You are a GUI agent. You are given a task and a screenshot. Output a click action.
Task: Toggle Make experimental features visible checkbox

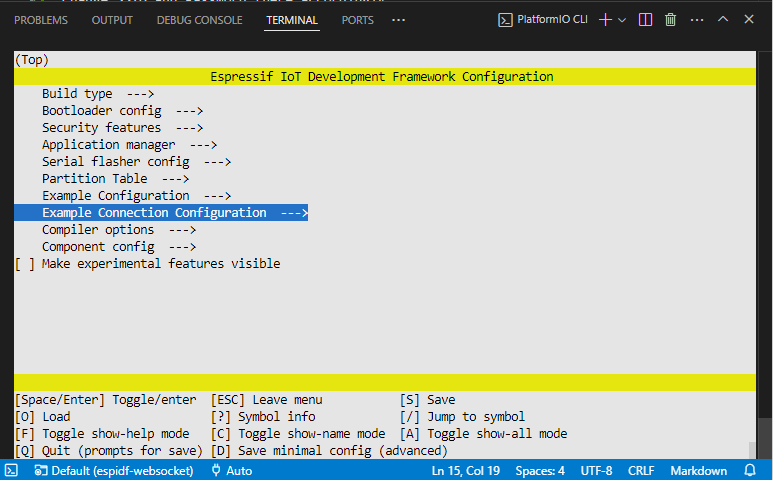tap(25, 264)
